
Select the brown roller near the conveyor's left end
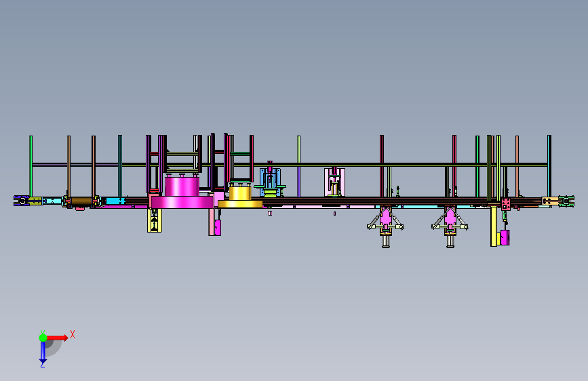[81, 201]
